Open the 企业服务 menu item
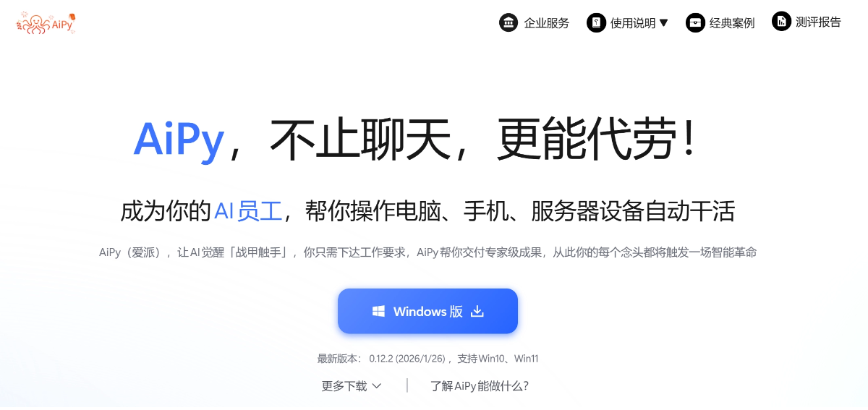This screenshot has height=410, width=868. 546,23
